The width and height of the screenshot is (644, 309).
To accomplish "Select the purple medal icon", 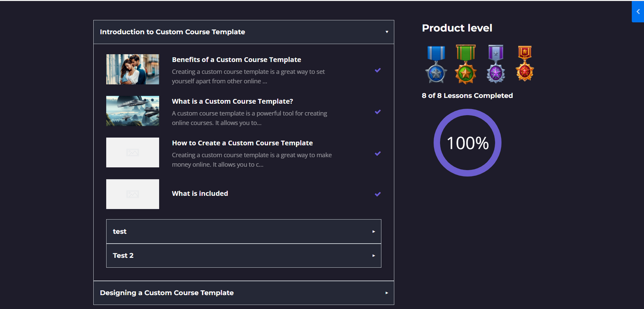I will click(495, 64).
